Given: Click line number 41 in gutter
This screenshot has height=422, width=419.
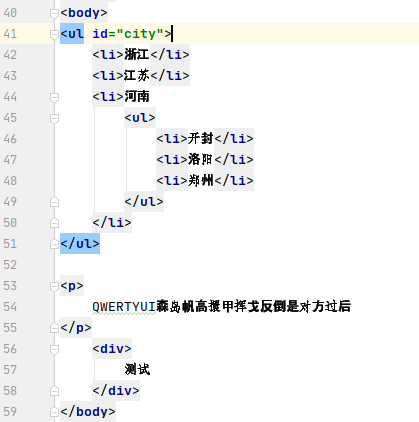Looking at the screenshot, I should click(10, 34).
